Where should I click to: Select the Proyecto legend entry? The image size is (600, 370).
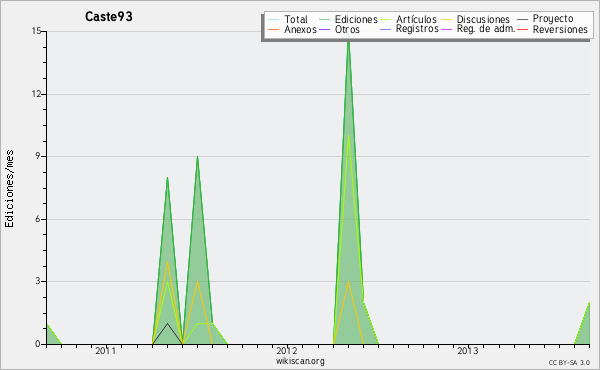pos(553,19)
